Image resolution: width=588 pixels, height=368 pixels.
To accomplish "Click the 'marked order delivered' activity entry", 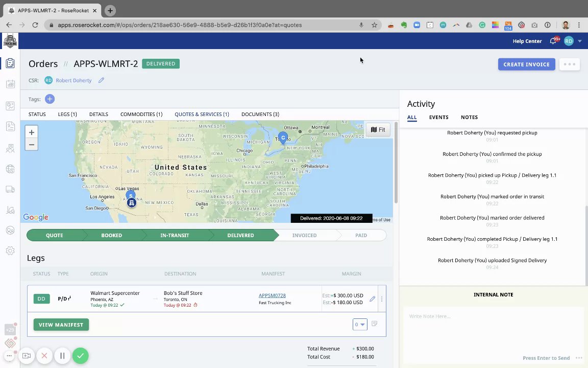I will tap(492, 218).
